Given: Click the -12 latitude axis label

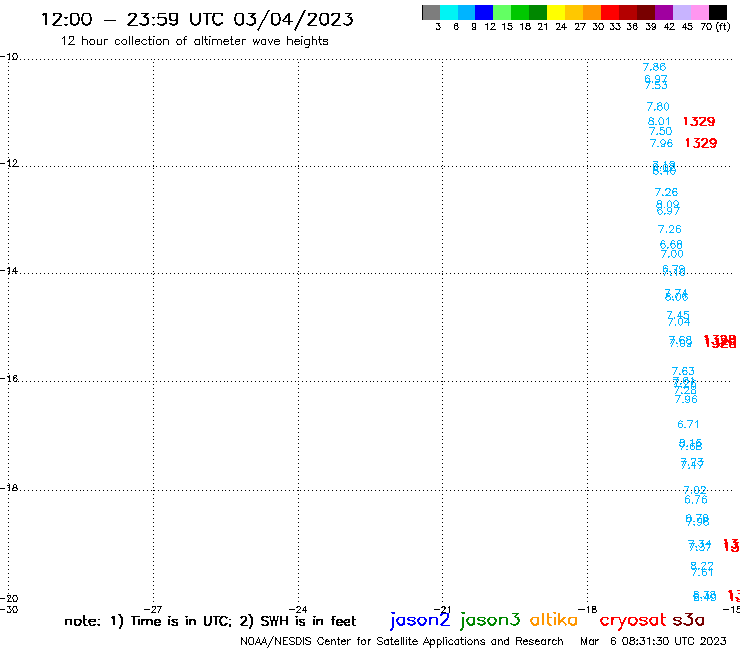Looking at the screenshot, I should click(x=9, y=163).
